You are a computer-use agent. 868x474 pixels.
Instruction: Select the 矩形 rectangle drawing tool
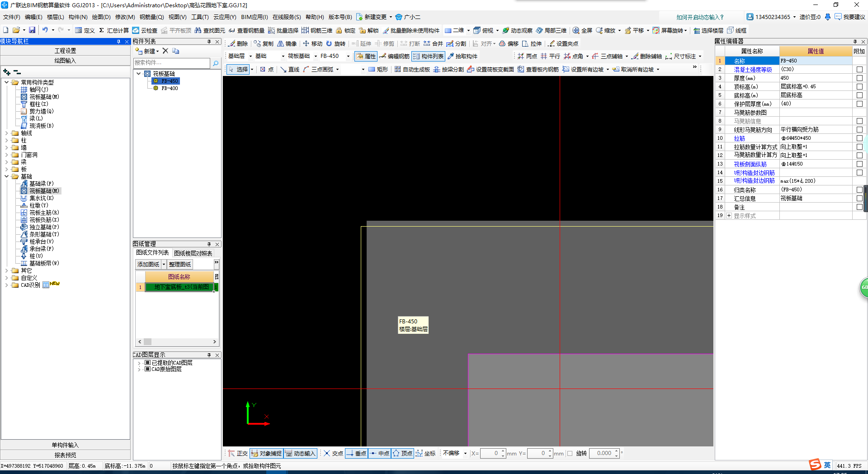pos(378,69)
